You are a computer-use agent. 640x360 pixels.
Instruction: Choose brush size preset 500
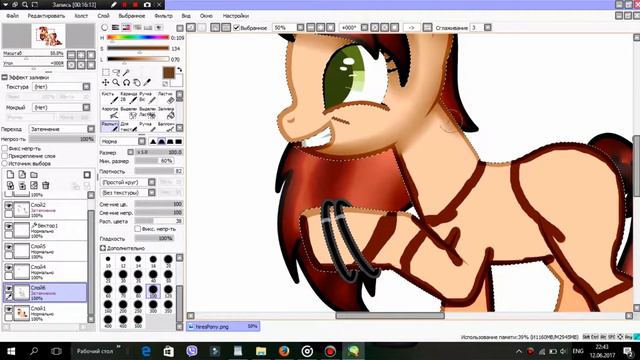138,321
